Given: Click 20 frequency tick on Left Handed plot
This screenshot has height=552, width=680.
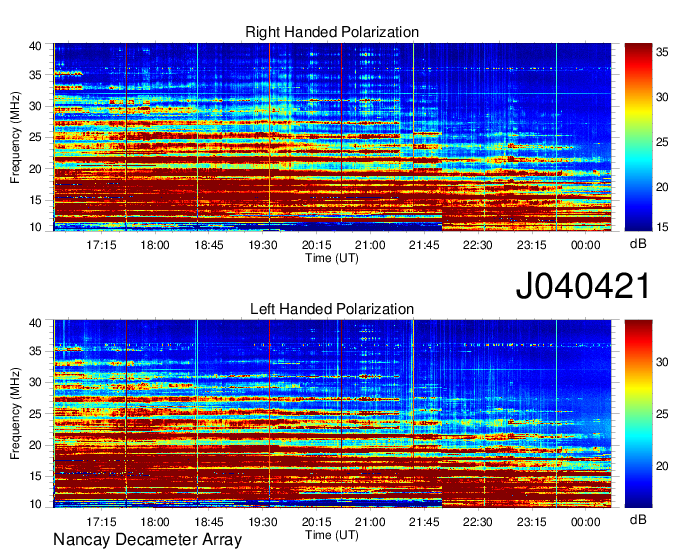Looking at the screenshot, I should (35, 445).
